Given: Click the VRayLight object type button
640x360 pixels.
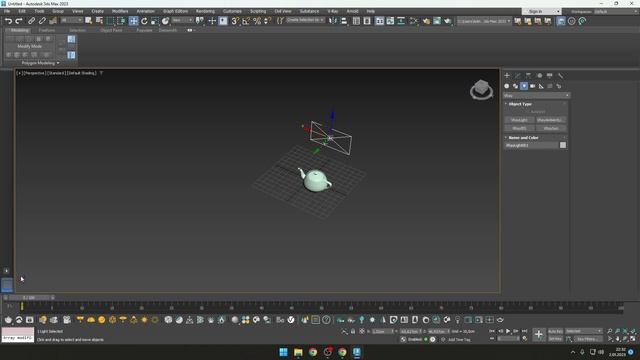Looking at the screenshot, I should [519, 120].
